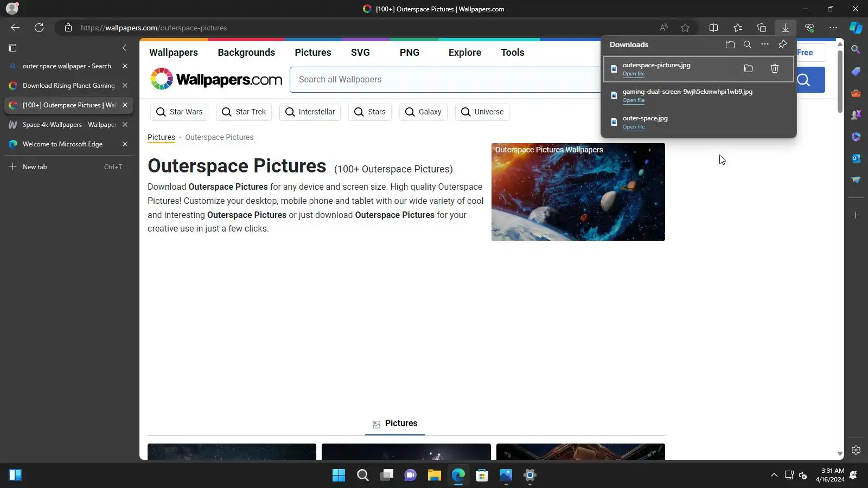Show hidden system tray icons
Viewport: 868px width, 488px height.
[774, 476]
